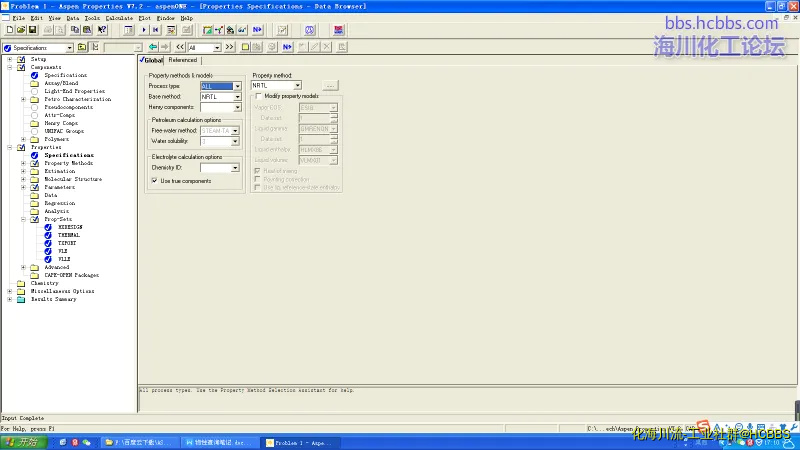Click the top toolbar blue N-arrow Next icon
Viewport: 800px width, 450px height.
[x=257, y=30]
